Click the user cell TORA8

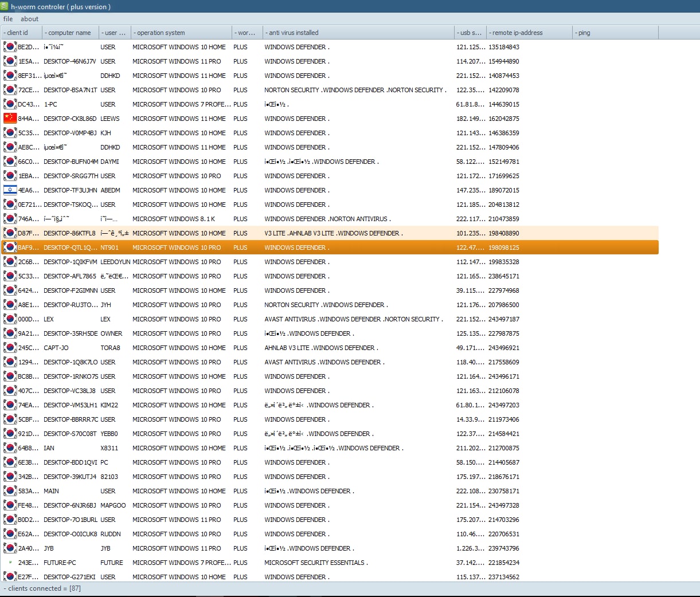[110, 348]
